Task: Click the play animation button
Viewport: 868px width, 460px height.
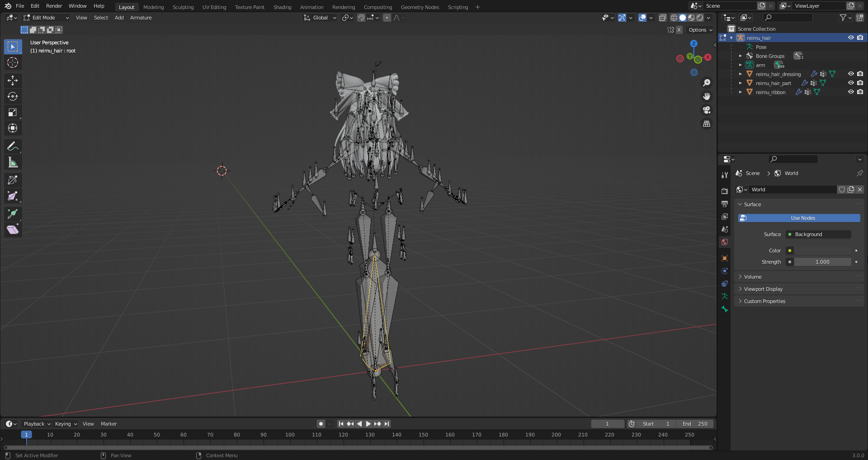Action: [x=368, y=424]
